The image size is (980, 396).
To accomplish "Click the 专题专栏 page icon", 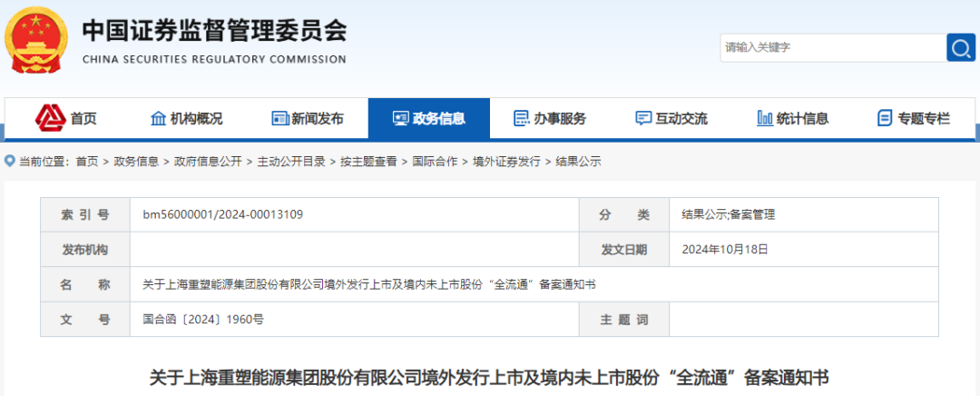I will point(885,117).
